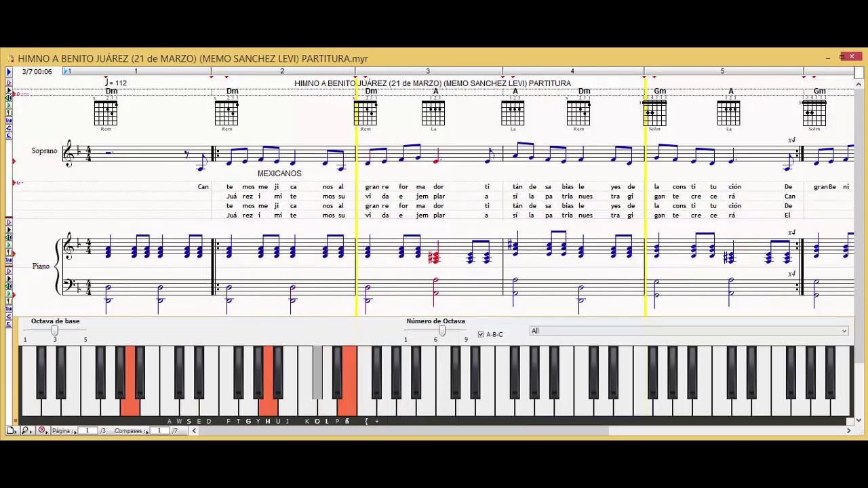Click measure 4 on the ruler
868x488 pixels.
572,71
